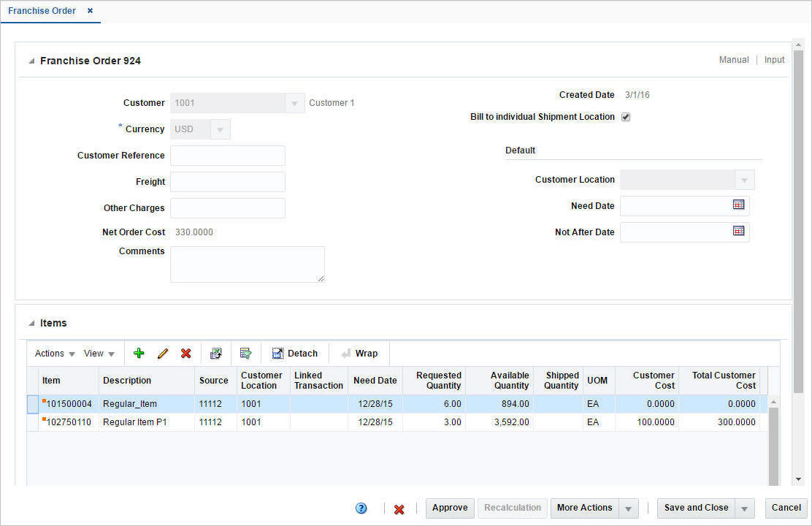Open the Customer Location dropdown
This screenshot has width=812, height=526.
(744, 180)
